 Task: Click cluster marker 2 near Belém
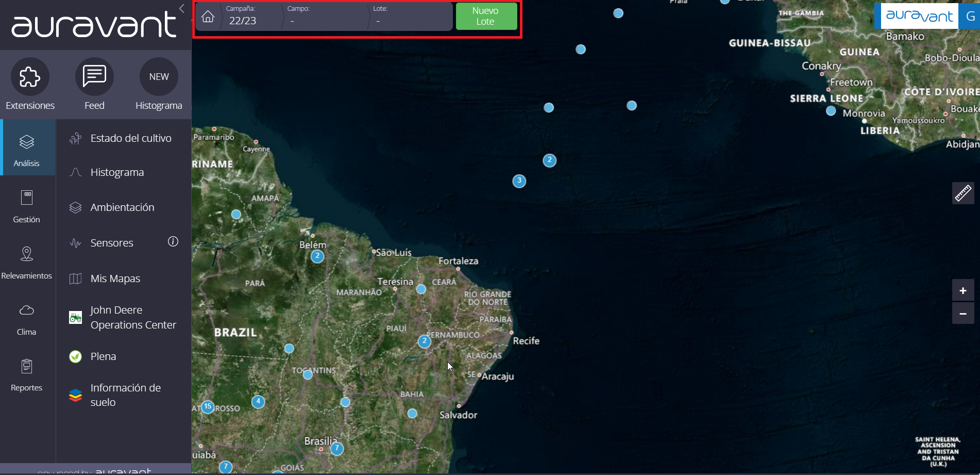point(317,256)
